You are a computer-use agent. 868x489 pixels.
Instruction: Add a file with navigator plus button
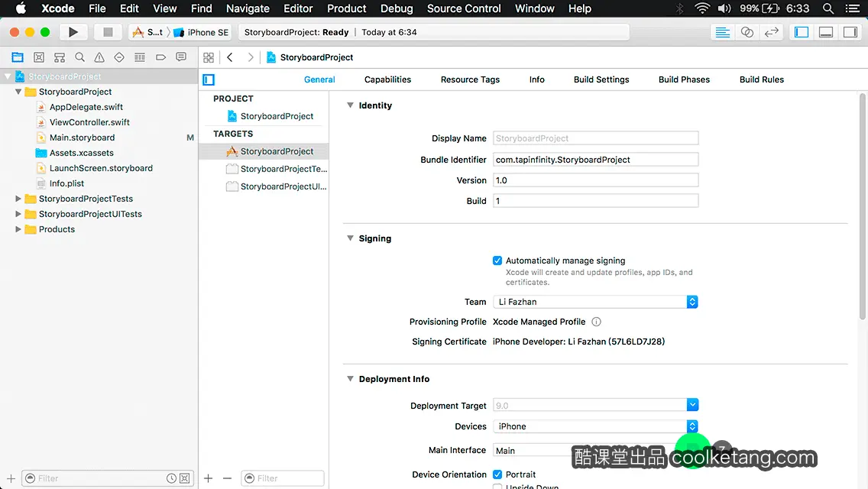(11, 478)
